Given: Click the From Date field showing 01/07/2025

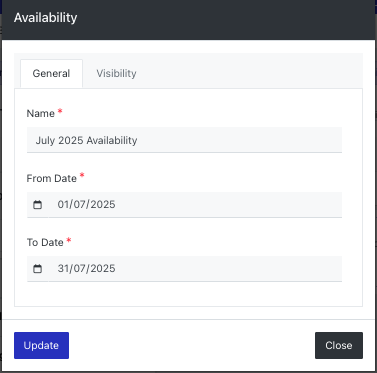Looking at the screenshot, I should (195, 205).
